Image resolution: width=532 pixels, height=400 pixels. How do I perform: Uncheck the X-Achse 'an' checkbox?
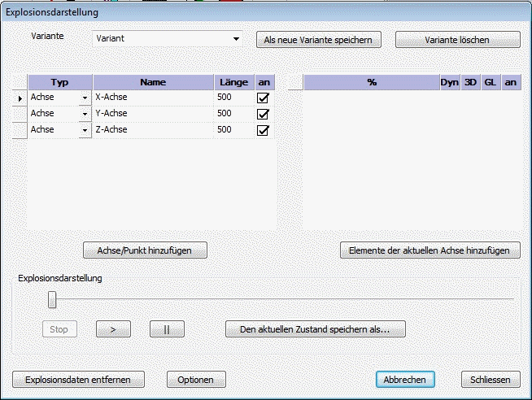click(263, 98)
